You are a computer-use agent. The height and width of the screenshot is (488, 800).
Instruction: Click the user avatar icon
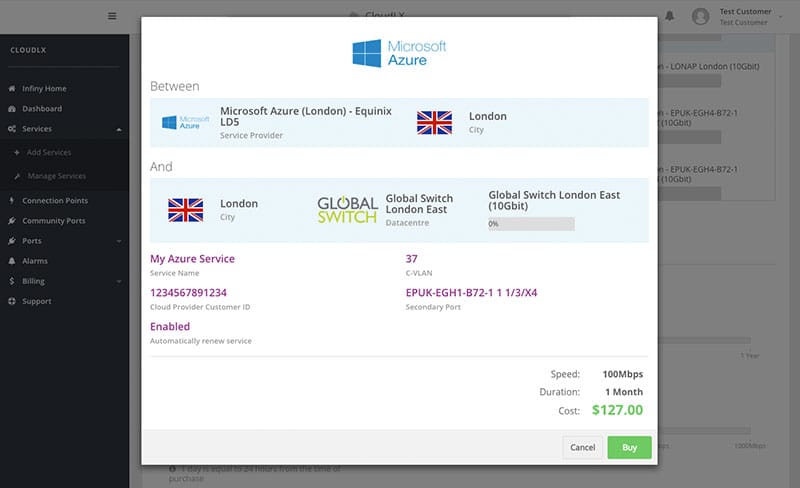(700, 16)
